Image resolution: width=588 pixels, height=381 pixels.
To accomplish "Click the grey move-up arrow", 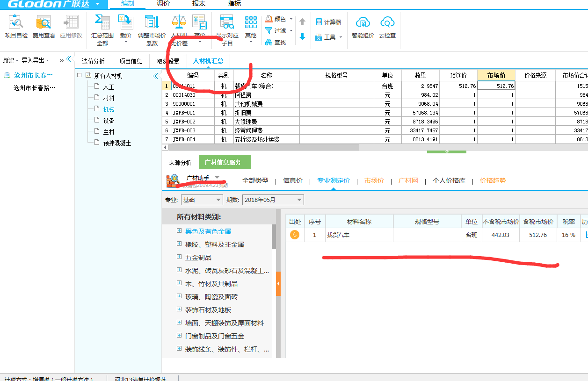I will [302, 22].
